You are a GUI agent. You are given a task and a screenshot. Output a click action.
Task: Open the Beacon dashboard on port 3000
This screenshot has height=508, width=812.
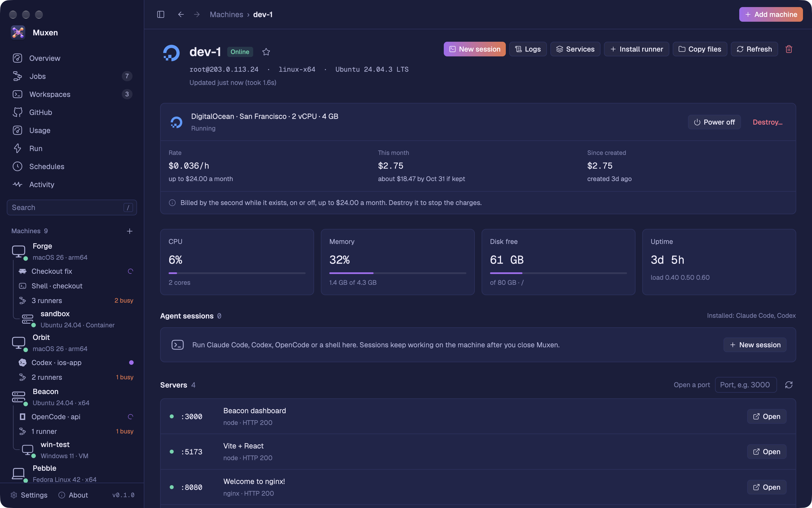click(x=767, y=416)
